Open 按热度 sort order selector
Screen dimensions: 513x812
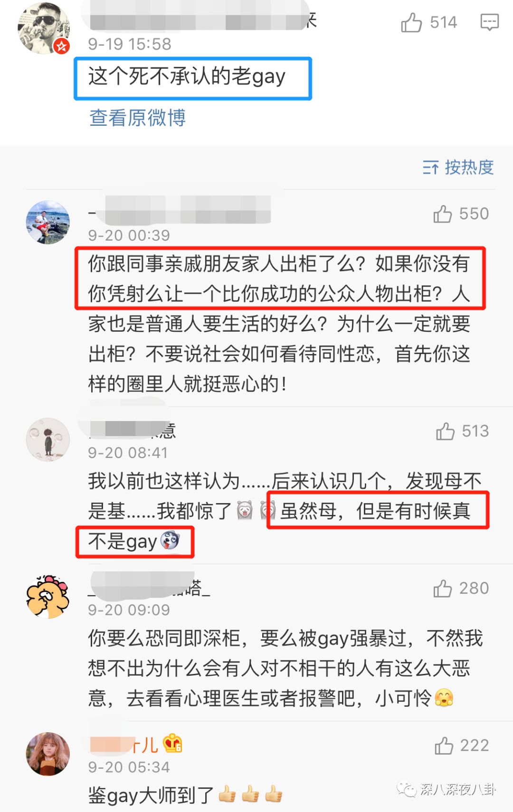tap(458, 168)
